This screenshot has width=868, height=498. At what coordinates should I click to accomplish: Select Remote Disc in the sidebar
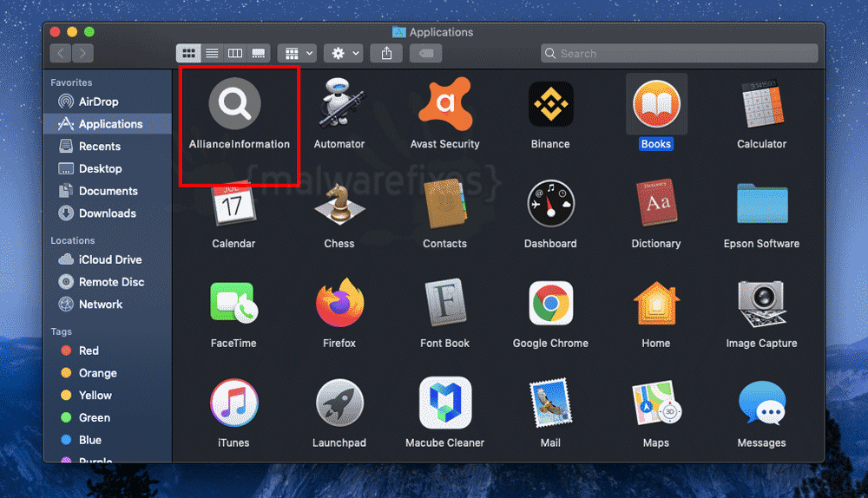pyautogui.click(x=108, y=282)
